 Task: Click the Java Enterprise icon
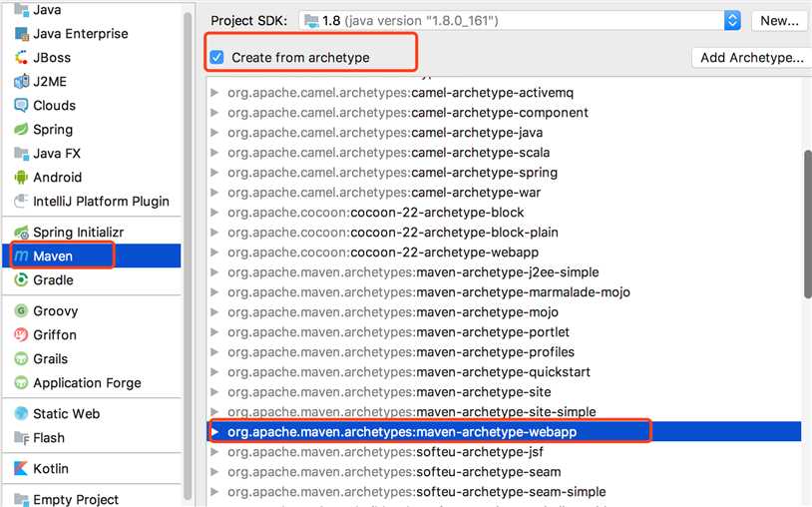pos(21,34)
